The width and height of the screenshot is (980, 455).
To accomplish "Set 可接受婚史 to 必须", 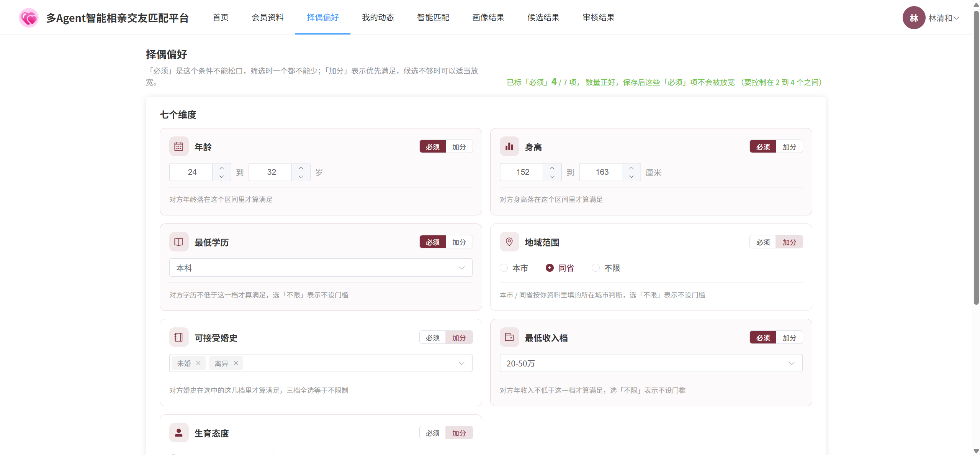I will (433, 338).
